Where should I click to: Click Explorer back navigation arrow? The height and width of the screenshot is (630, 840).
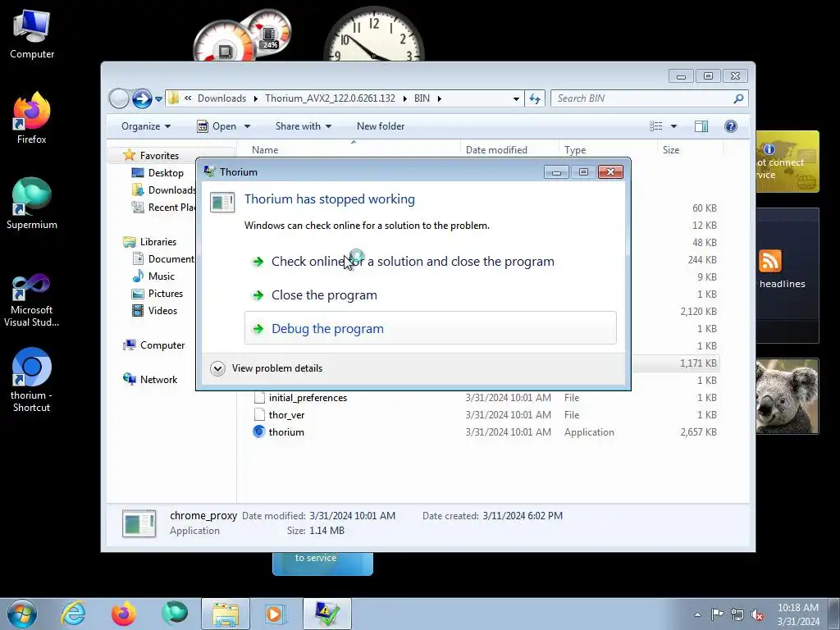[119, 98]
